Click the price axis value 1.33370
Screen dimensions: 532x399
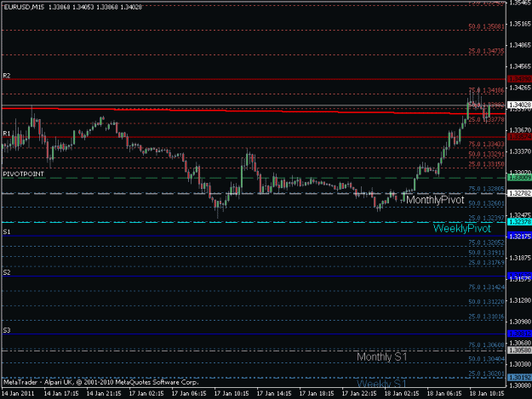520,151
